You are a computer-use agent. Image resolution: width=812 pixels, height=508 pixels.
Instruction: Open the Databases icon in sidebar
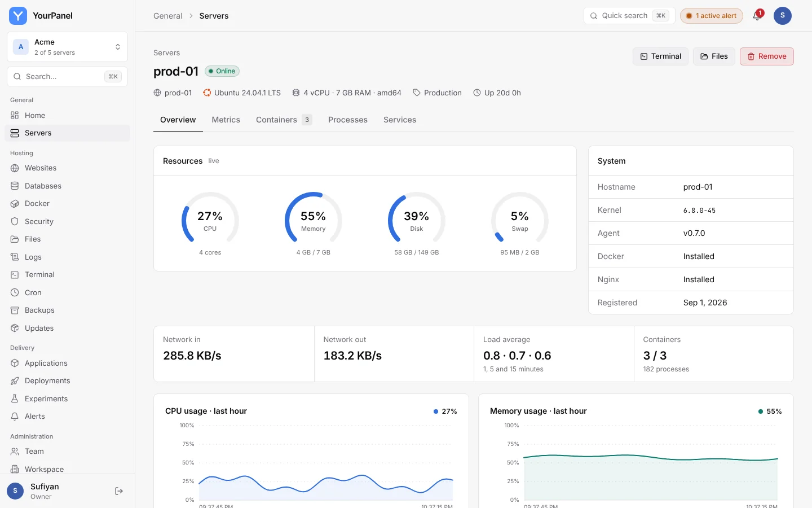[15, 186]
